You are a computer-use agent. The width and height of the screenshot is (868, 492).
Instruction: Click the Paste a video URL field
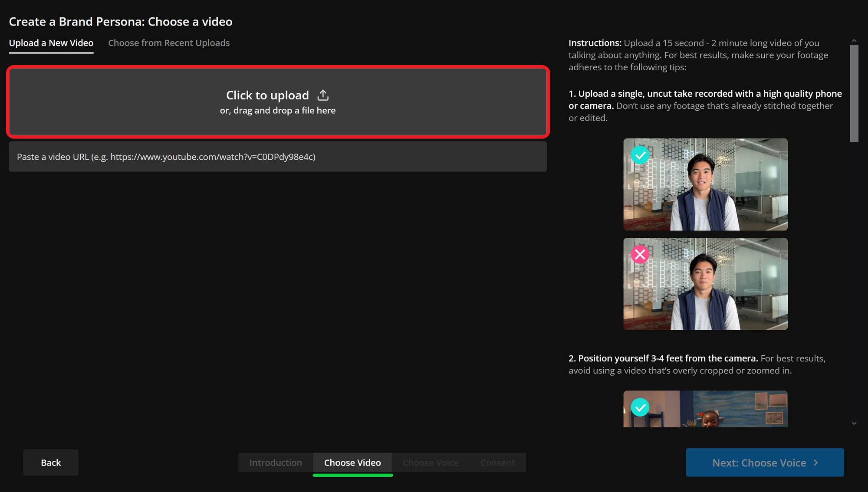tap(278, 157)
